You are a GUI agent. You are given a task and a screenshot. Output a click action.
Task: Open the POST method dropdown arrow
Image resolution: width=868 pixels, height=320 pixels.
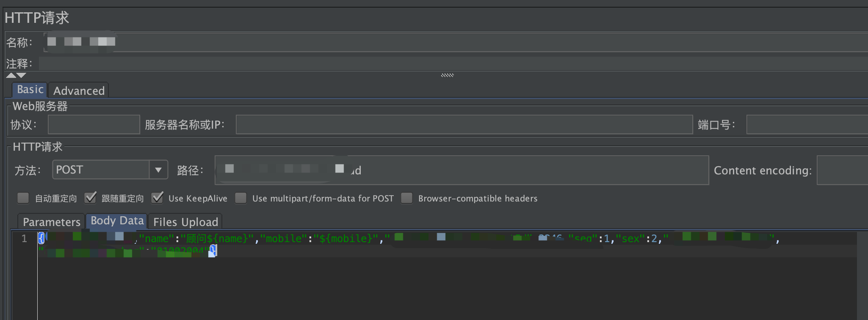coord(158,170)
